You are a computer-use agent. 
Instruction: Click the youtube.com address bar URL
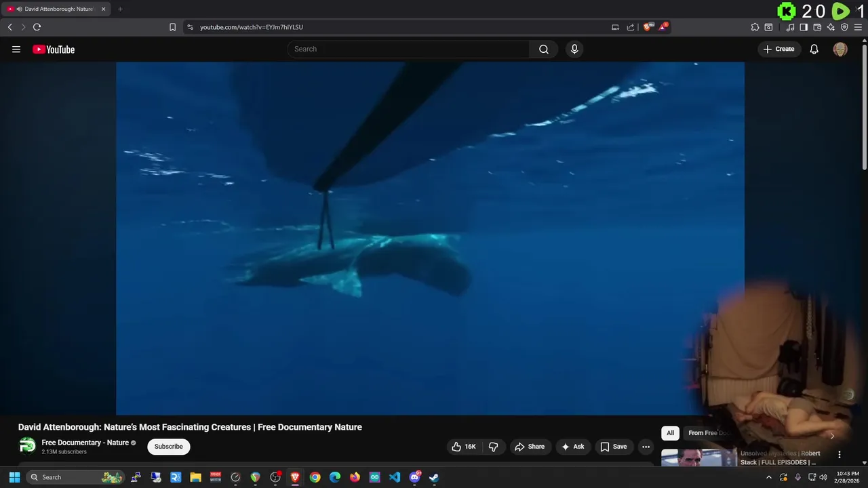click(x=252, y=27)
